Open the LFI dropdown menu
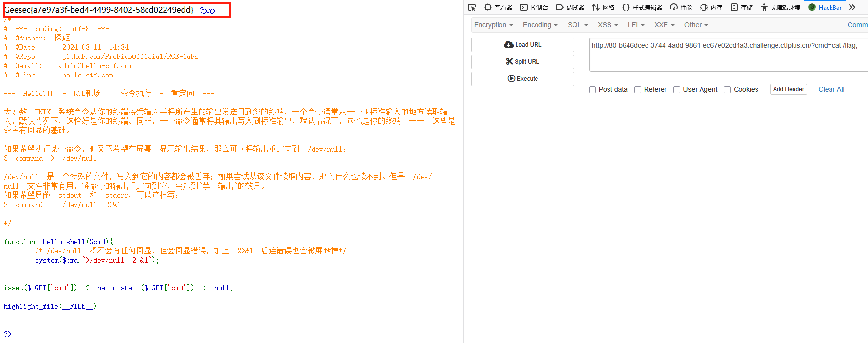 click(x=636, y=25)
